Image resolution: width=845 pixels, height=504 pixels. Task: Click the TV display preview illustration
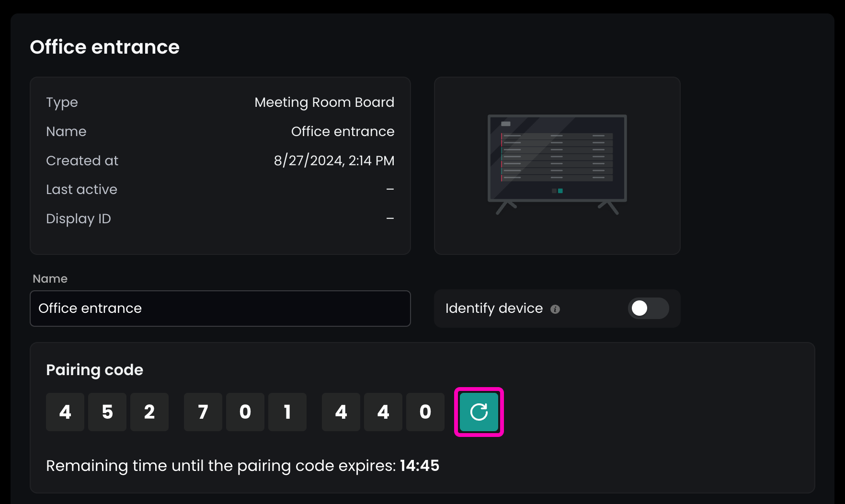coord(557,164)
